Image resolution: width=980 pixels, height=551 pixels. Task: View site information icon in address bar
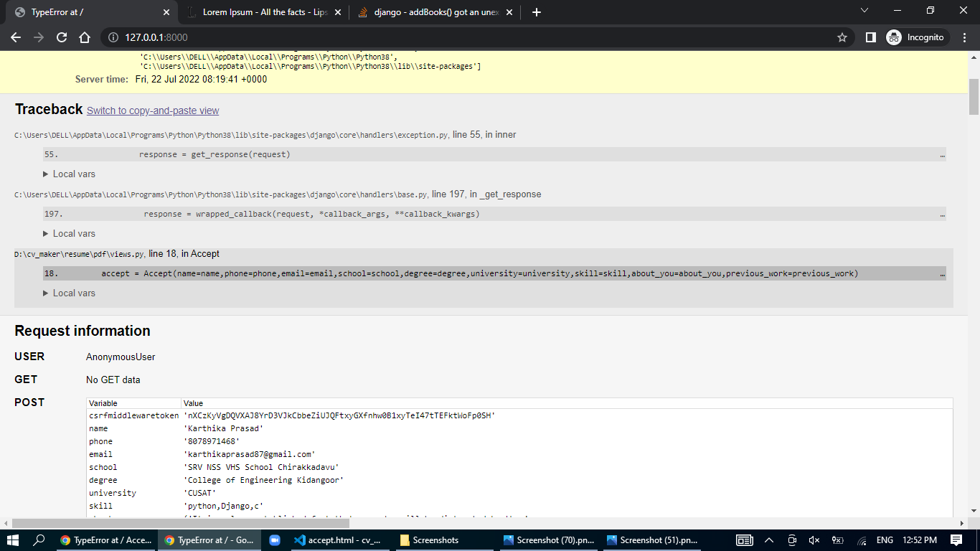point(113,37)
